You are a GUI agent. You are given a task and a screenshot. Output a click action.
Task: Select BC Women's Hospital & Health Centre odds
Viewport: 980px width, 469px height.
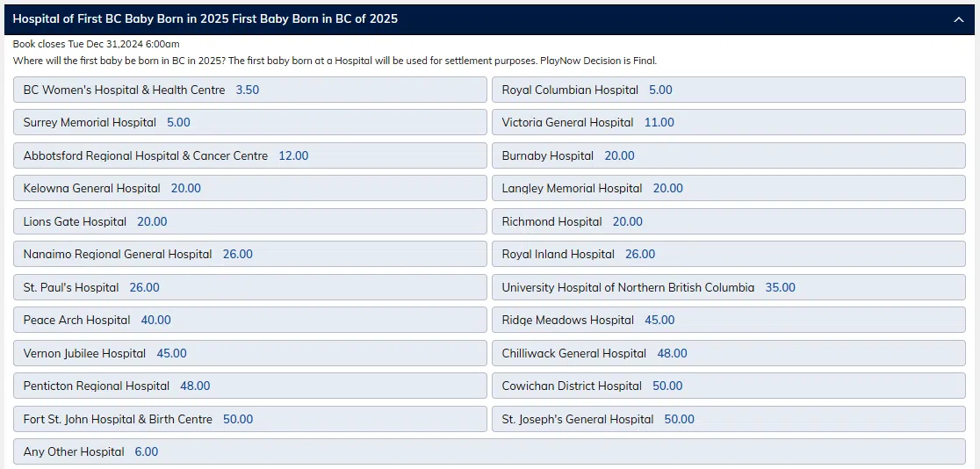(x=250, y=90)
